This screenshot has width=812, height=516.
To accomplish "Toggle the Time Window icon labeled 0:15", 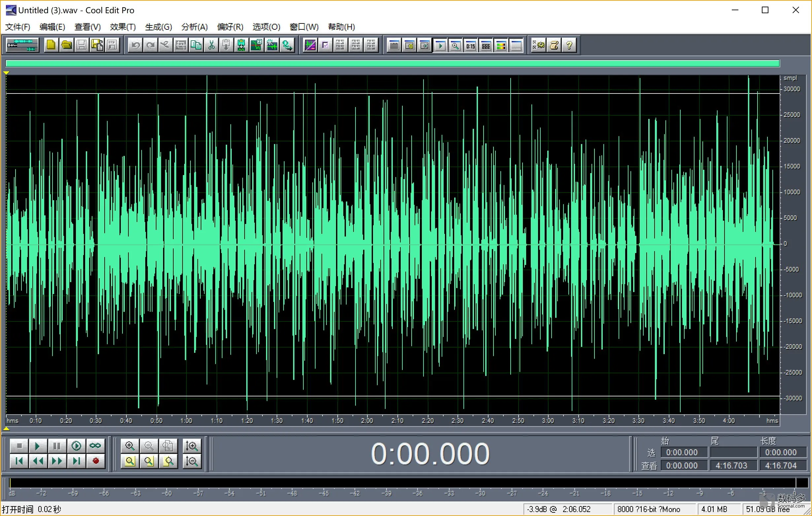I will (x=471, y=45).
